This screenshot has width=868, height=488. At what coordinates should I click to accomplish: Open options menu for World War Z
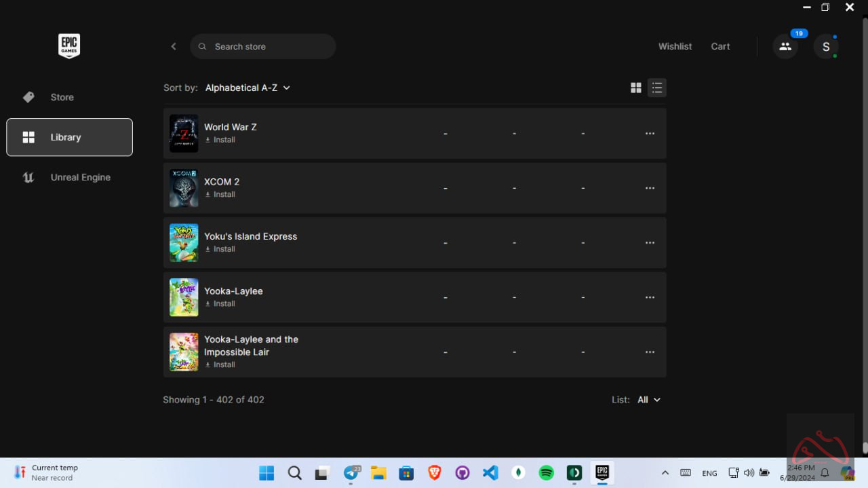coord(650,134)
